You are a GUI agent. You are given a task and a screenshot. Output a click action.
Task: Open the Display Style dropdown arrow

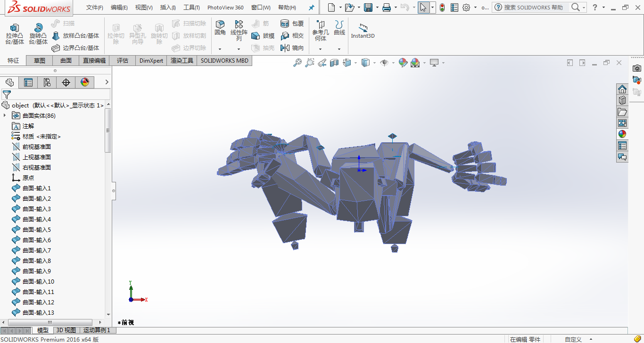pos(374,63)
